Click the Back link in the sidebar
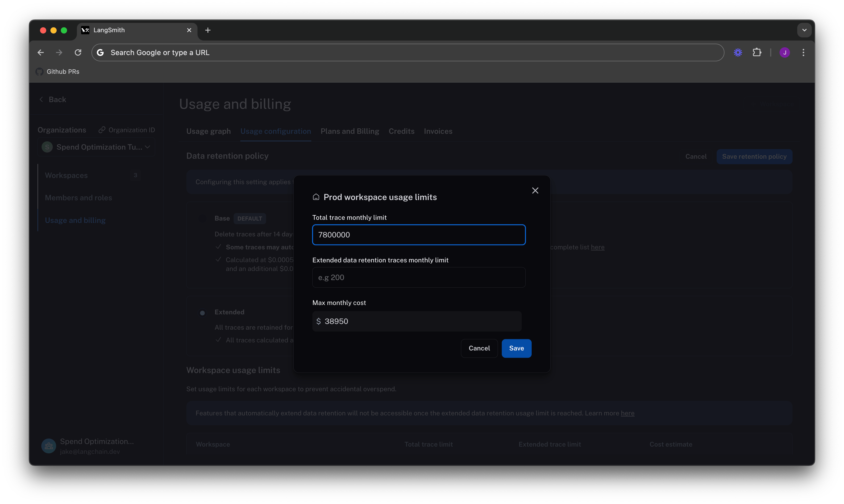This screenshot has height=504, width=844. tap(53, 100)
